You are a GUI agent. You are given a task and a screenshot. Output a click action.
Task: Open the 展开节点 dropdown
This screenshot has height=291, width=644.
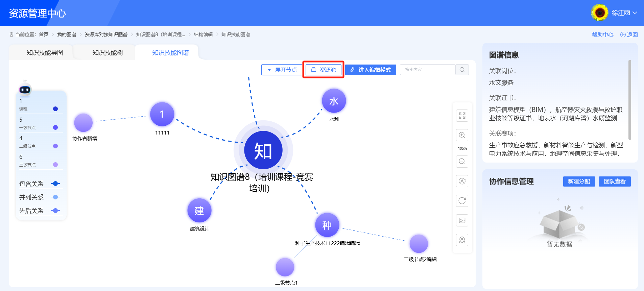pyautogui.click(x=282, y=70)
